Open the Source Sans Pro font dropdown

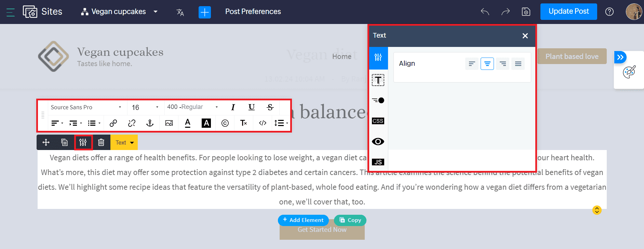[x=86, y=107]
